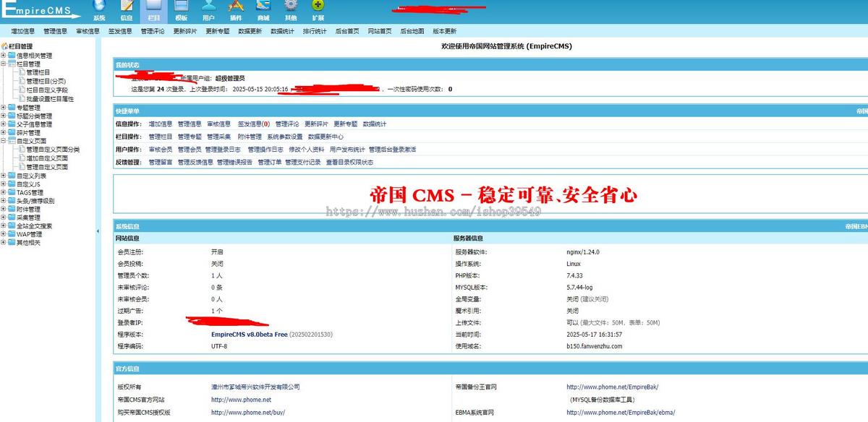
Task: Open the http://www.phome.net/buy/ link
Action: [x=248, y=413]
